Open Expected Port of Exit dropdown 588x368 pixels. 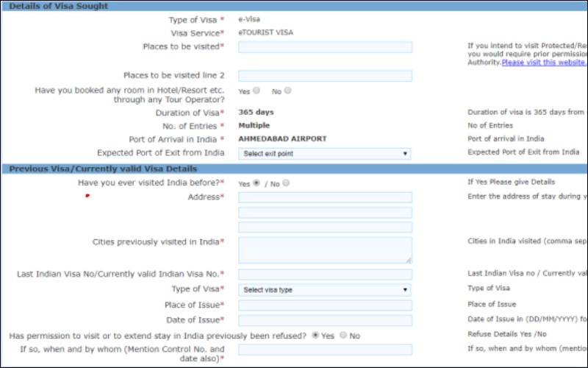pos(325,153)
